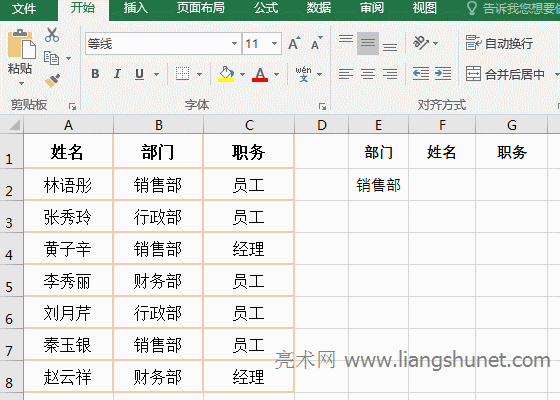Screen dimensions: 560x400
Task: Decrease font size with small A icon
Action: coord(316,44)
